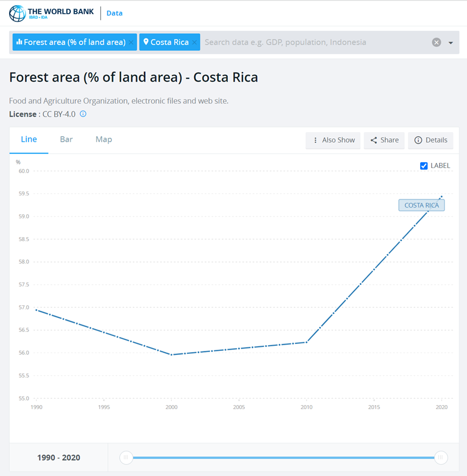Click the 2020 data point at line end

tap(441, 197)
